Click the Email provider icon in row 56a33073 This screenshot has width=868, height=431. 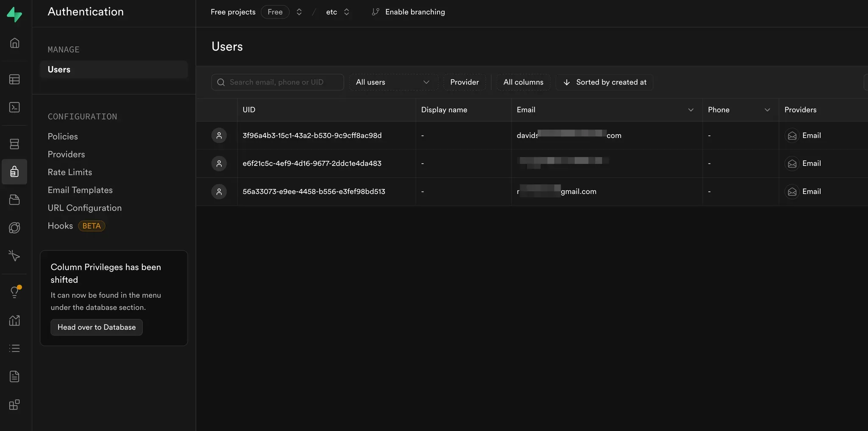(792, 192)
